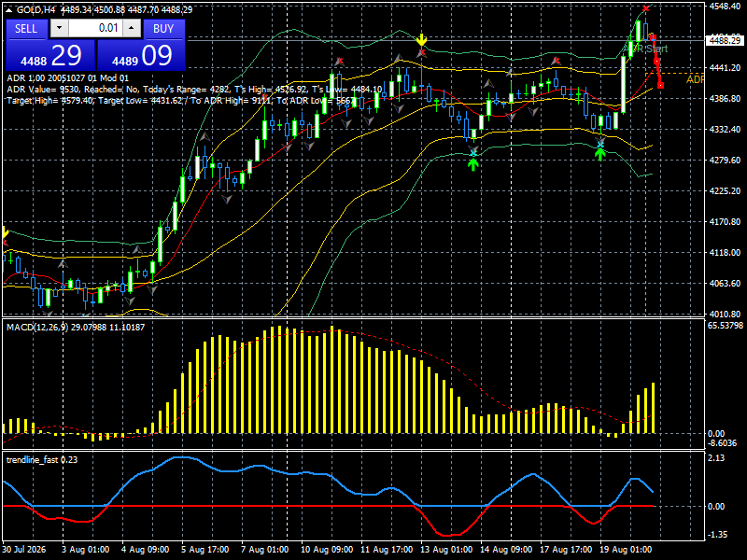Click the 5 Aug 17:00 time label
The height and width of the screenshot is (560, 747).
click(x=204, y=549)
